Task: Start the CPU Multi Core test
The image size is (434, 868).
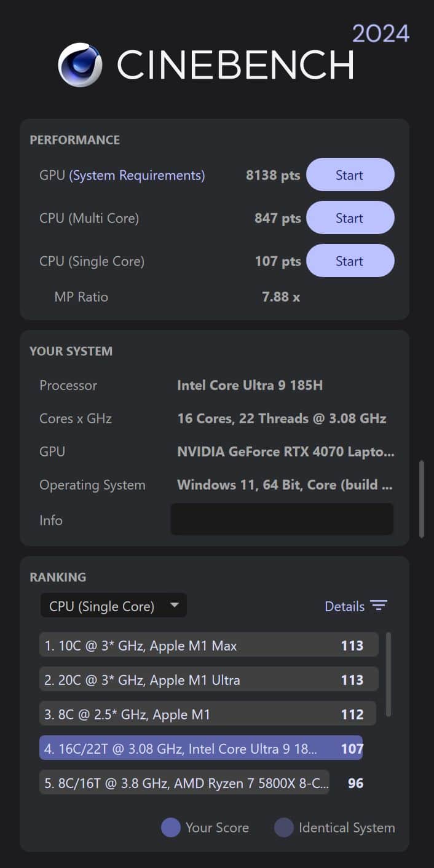Action: click(x=350, y=218)
